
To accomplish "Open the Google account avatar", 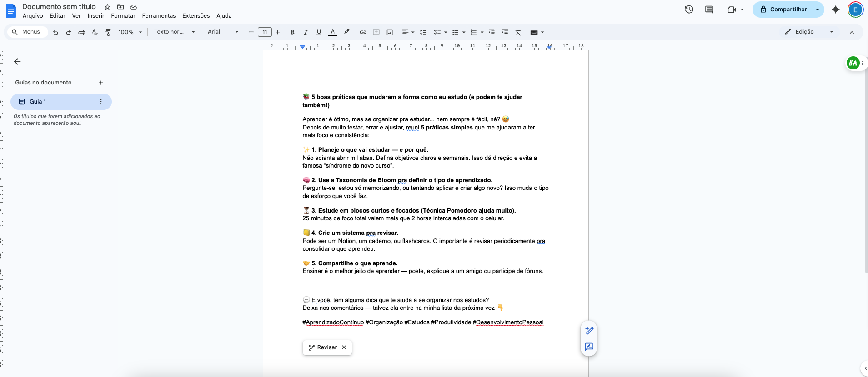I will click(855, 10).
